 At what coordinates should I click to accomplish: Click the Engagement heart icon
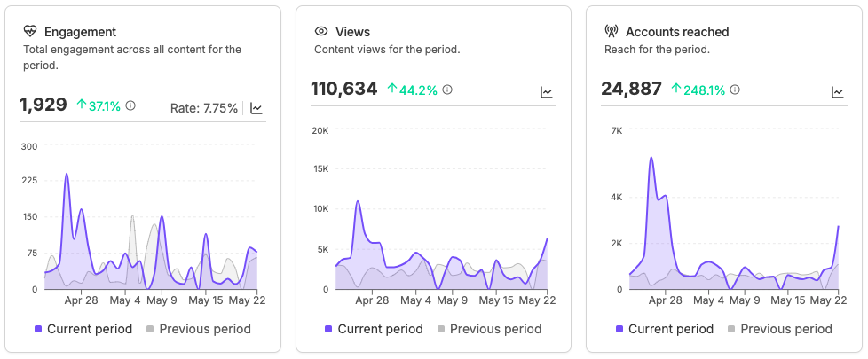[30, 32]
